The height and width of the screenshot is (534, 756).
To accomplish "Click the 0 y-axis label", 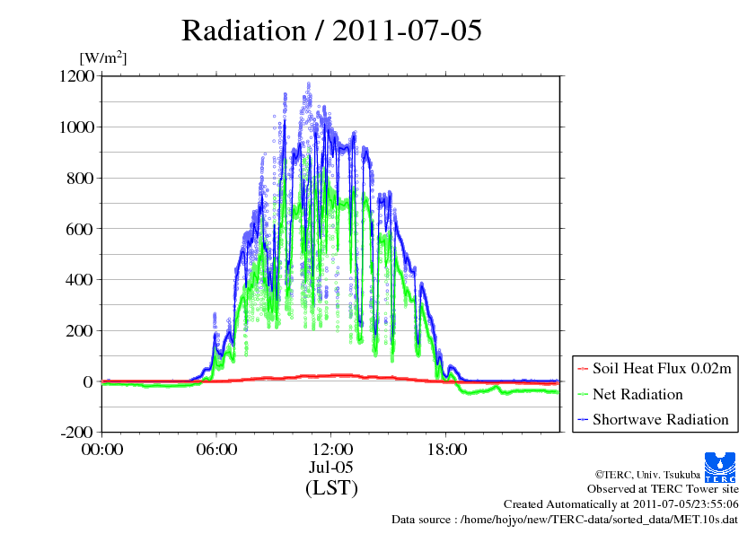I will pos(88,381).
